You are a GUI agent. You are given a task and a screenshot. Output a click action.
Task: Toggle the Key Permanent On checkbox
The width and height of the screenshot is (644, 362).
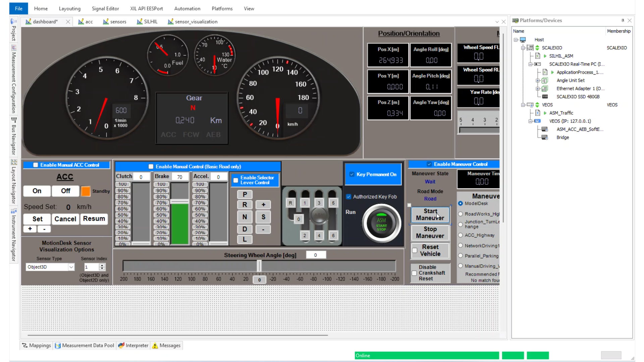click(352, 174)
